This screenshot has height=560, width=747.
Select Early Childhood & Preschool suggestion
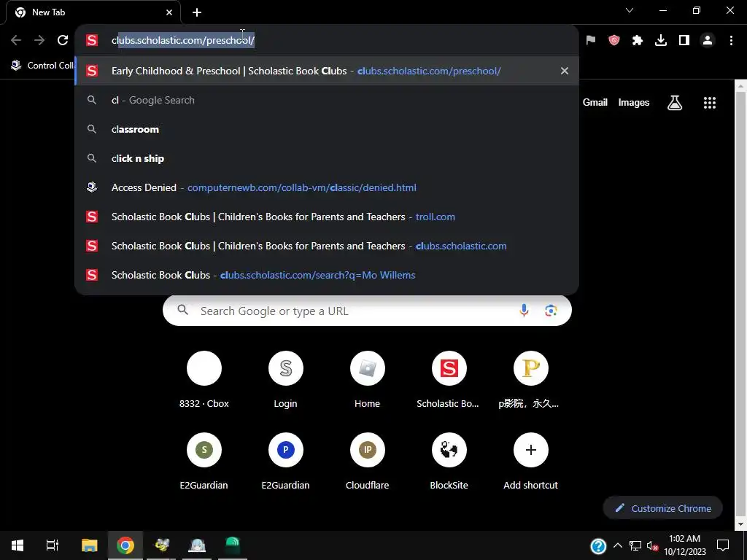(x=327, y=71)
